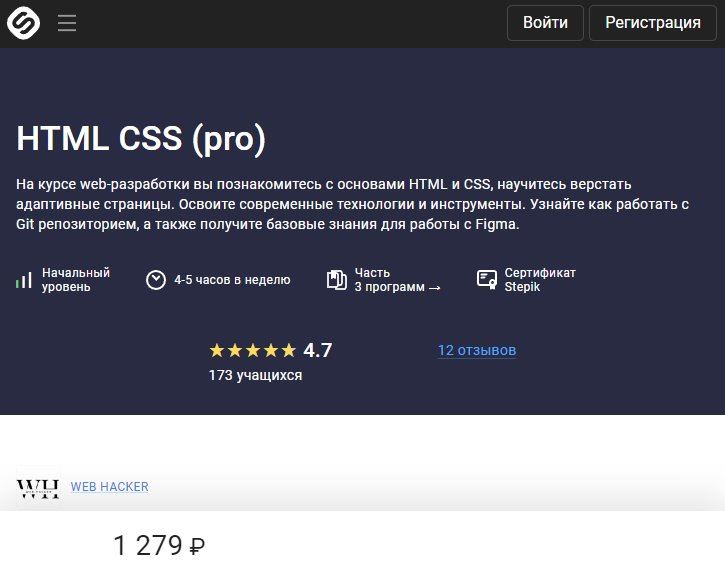
Task: Click the Stepik certificate icon
Action: click(487, 280)
